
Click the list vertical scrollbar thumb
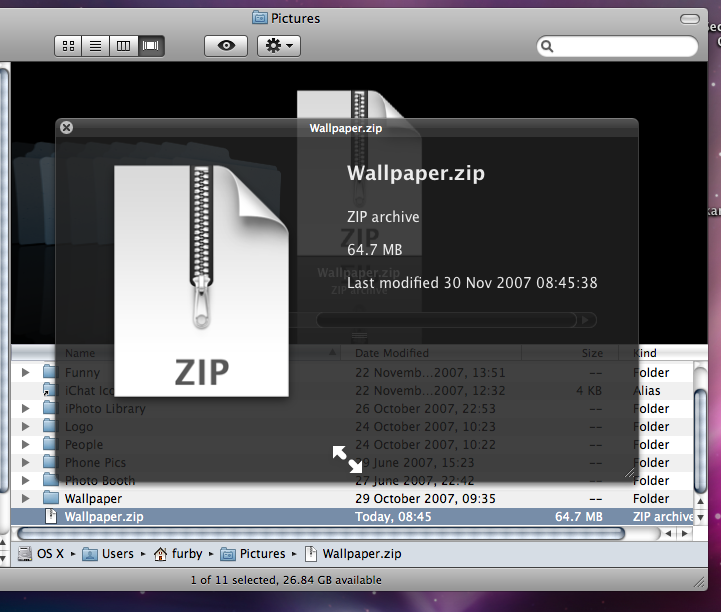700,440
